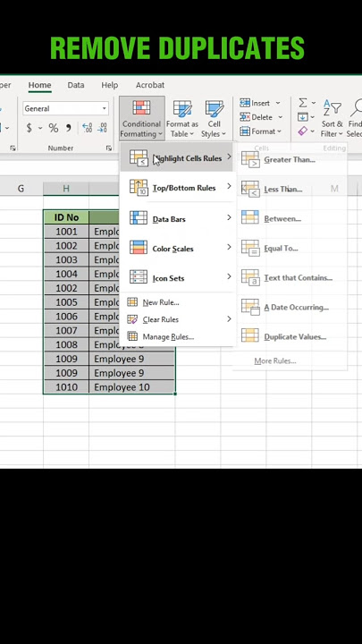Click the Format as Table icon
Image resolution: width=362 pixels, height=644 pixels.
click(x=181, y=108)
